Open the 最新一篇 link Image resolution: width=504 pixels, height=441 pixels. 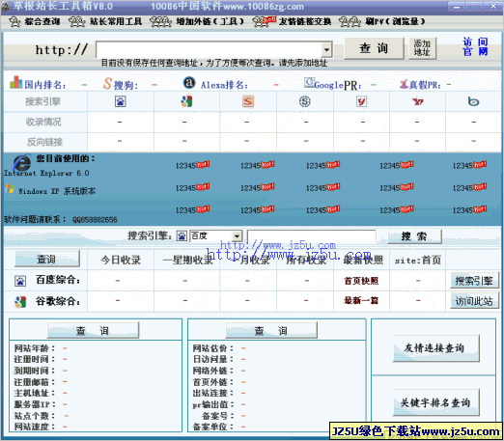pyautogui.click(x=361, y=301)
